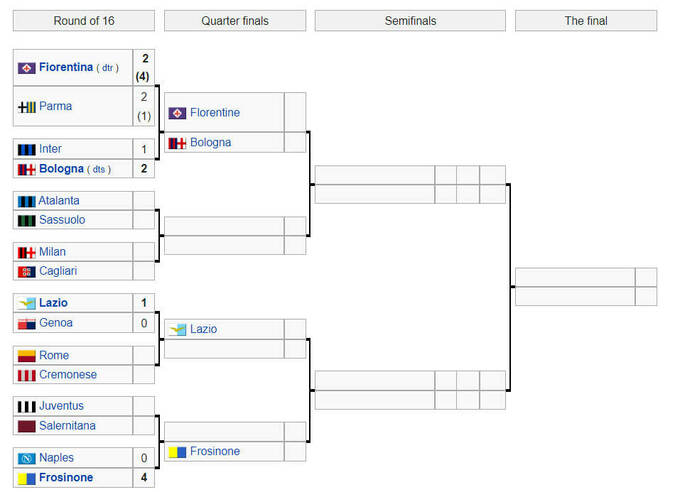Click the Florentine link in quarter finals
Screen dimensions: 680x492
click(214, 113)
